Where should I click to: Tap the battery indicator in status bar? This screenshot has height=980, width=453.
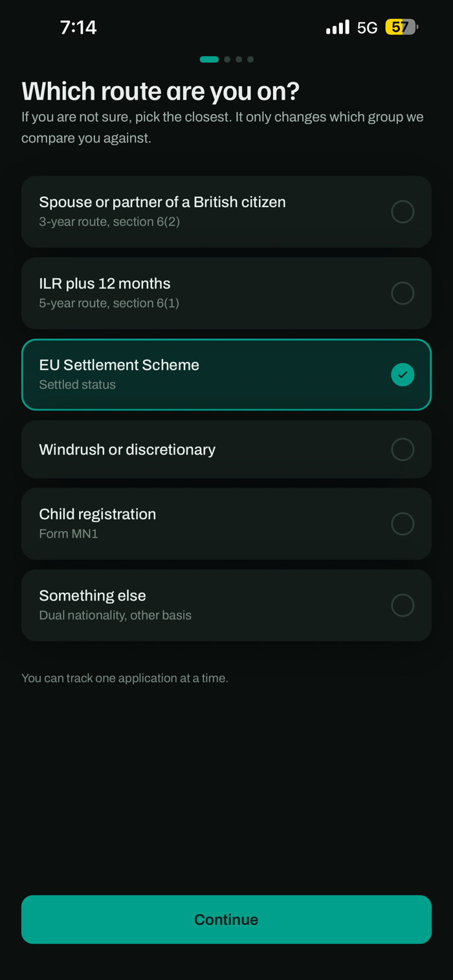pos(402,27)
